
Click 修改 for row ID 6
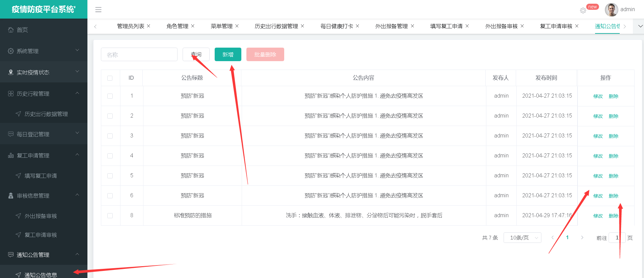coord(598,196)
